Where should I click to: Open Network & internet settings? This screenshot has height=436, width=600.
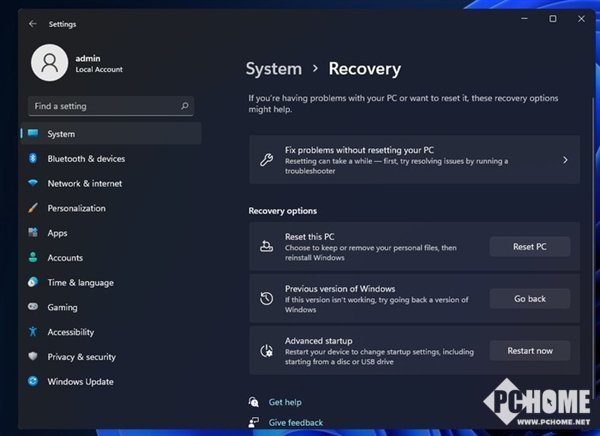[x=84, y=184]
